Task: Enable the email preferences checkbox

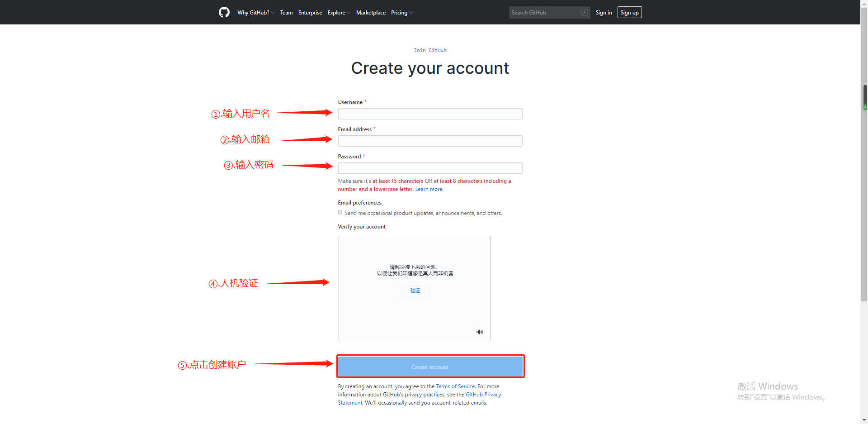Action: click(340, 212)
